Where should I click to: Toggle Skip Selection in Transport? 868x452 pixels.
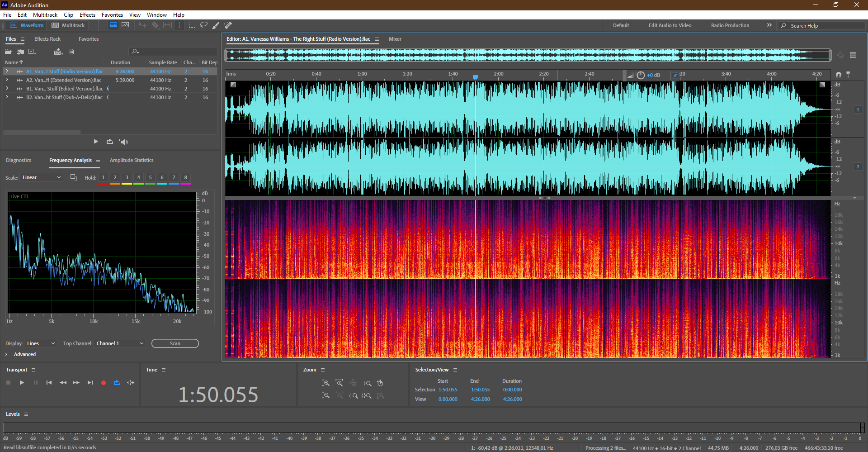click(131, 383)
